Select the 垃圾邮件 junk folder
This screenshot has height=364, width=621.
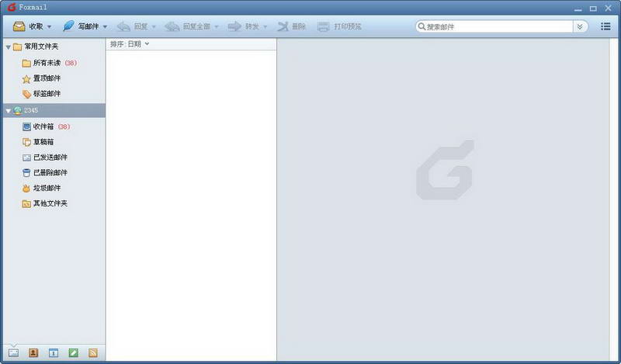[47, 188]
